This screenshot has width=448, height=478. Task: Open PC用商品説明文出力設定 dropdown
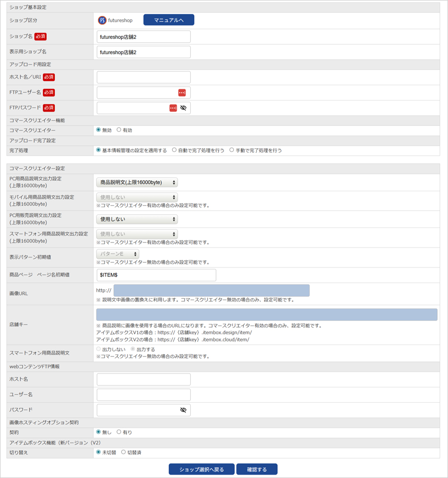tap(137, 182)
